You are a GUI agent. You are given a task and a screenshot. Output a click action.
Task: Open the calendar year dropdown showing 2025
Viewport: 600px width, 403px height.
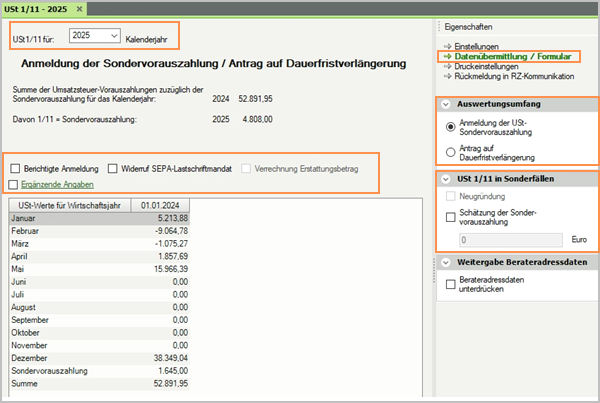95,36
